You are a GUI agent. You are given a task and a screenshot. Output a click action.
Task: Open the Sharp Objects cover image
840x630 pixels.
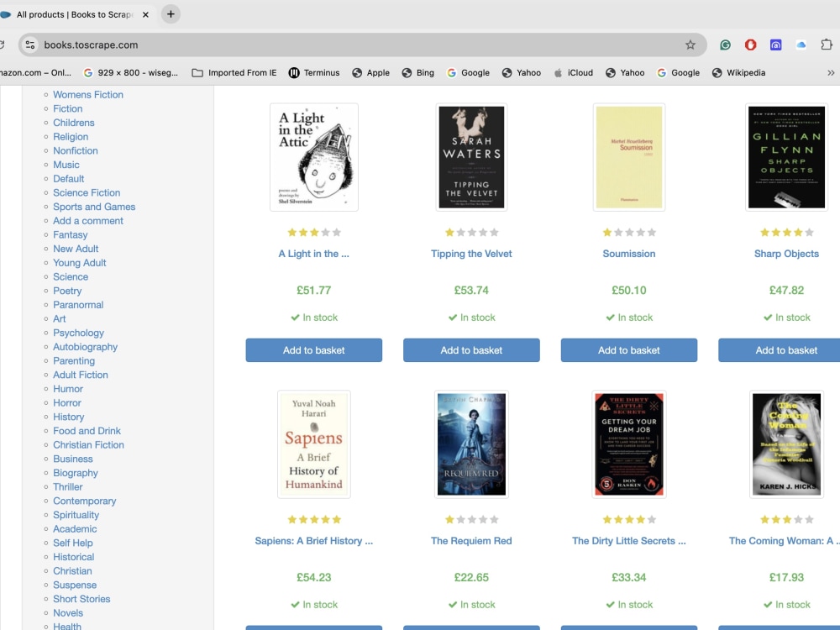tap(786, 157)
